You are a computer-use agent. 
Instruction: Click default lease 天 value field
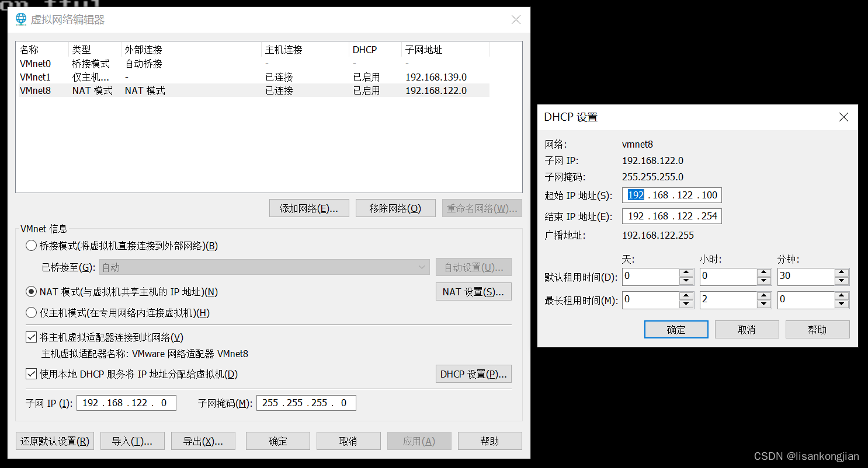(651, 277)
